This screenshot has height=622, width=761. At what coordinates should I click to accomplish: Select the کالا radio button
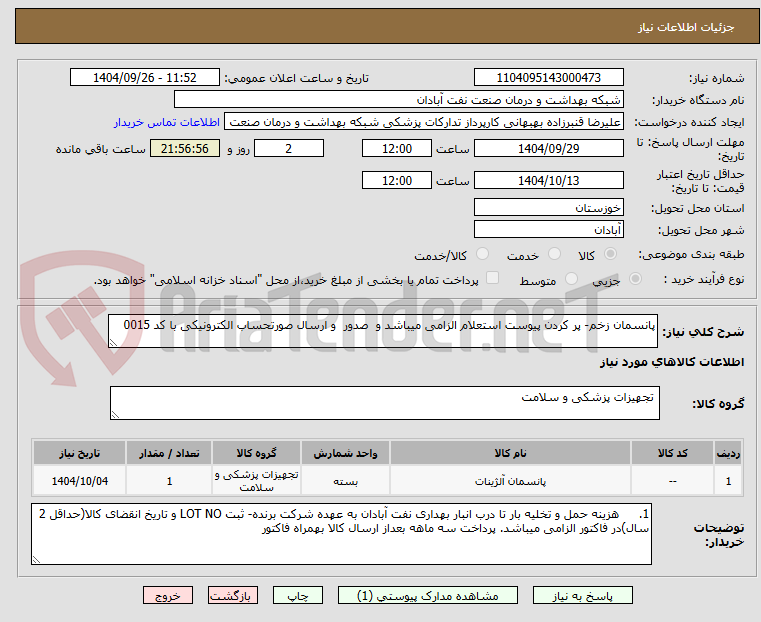coord(611,254)
